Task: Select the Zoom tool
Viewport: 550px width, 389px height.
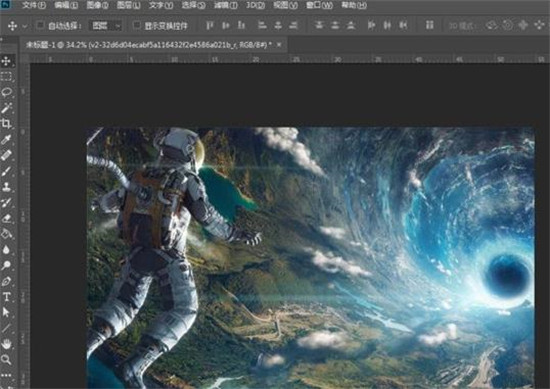Action: click(x=6, y=359)
